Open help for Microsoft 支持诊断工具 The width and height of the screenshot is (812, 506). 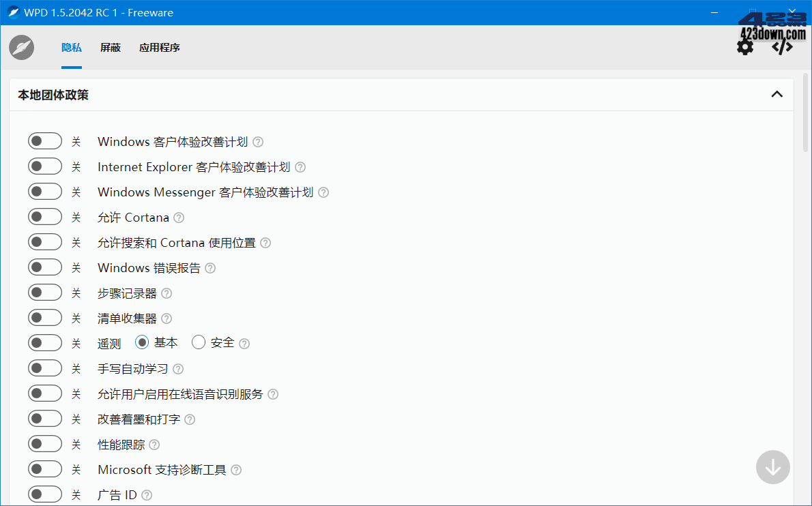[x=235, y=469]
